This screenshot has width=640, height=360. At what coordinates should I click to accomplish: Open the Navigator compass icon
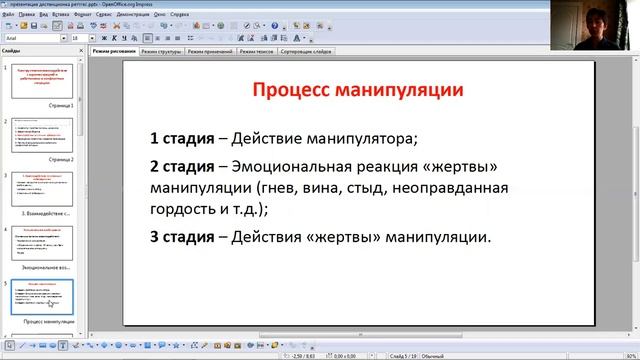pyautogui.click(x=247, y=26)
